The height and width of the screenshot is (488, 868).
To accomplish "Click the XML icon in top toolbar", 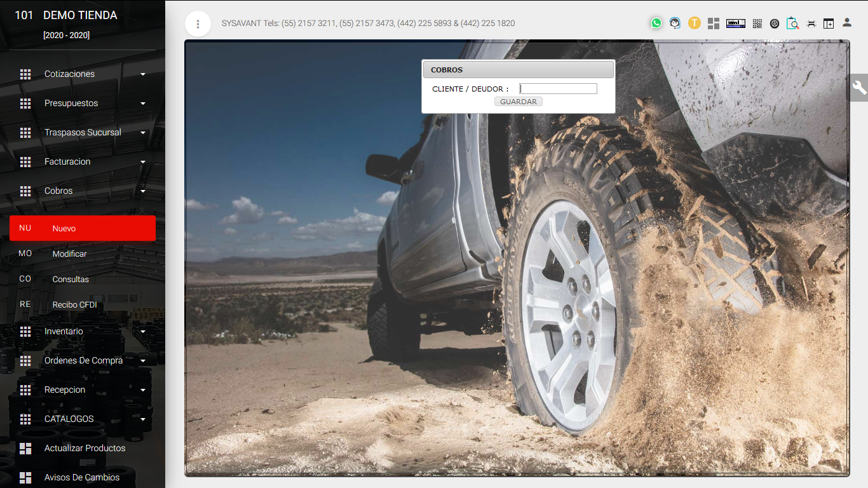I will (x=736, y=24).
